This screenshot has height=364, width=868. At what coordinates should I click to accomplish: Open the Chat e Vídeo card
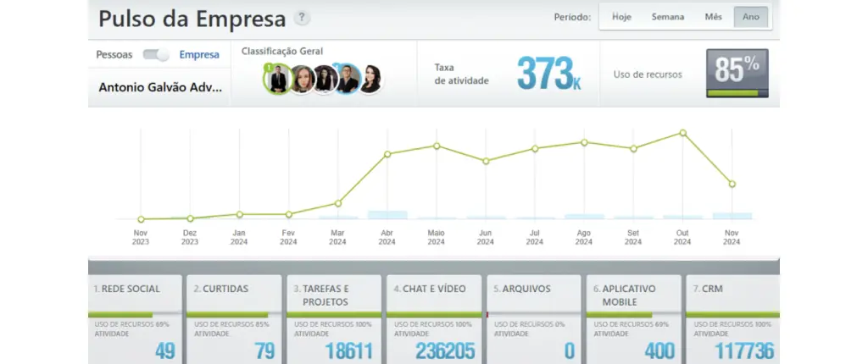pos(433,319)
